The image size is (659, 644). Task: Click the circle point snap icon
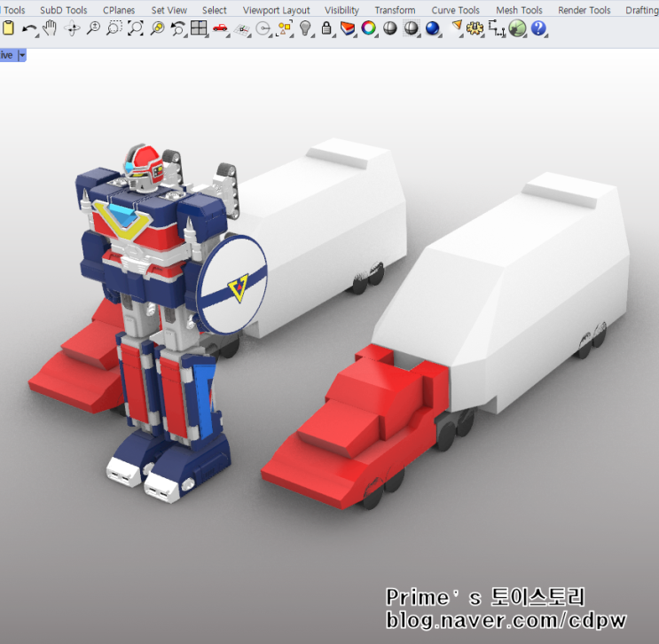pyautogui.click(x=263, y=29)
